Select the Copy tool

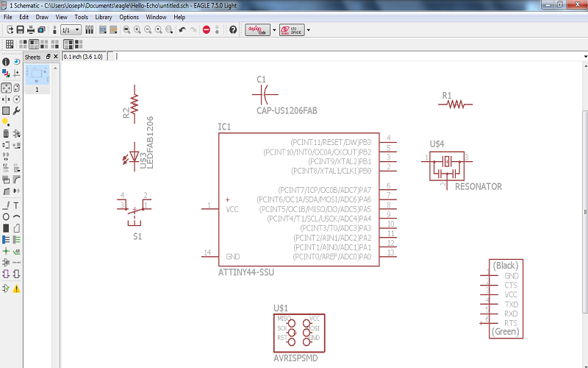coord(16,88)
